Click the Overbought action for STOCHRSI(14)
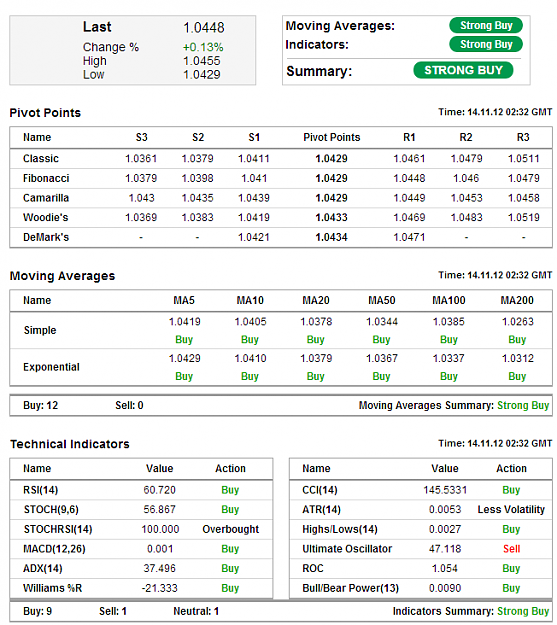 (x=230, y=530)
